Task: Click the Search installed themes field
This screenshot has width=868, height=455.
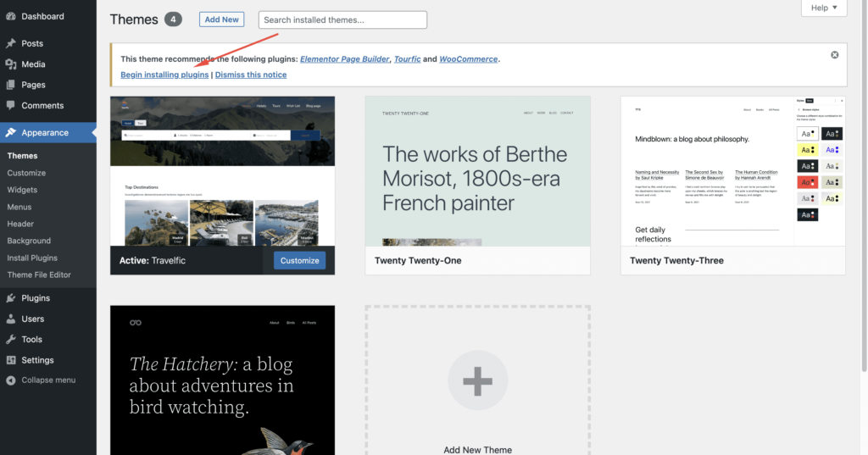Action: pos(342,20)
